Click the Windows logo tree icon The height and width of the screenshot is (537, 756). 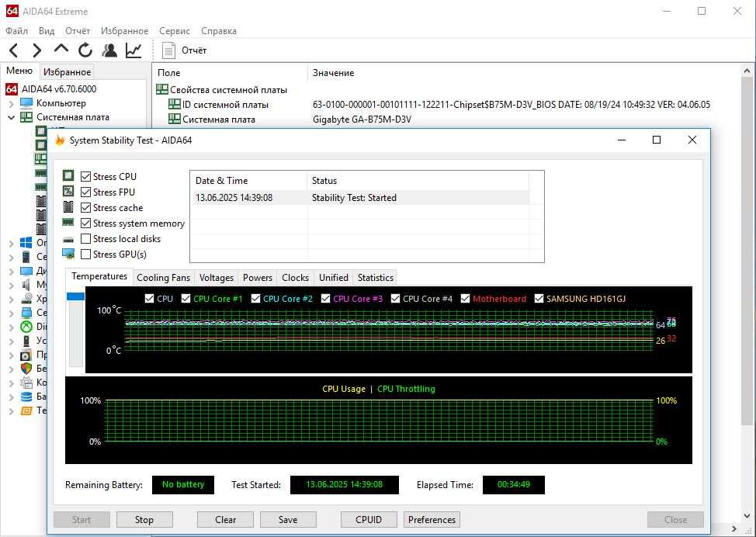pyautogui.click(x=26, y=242)
